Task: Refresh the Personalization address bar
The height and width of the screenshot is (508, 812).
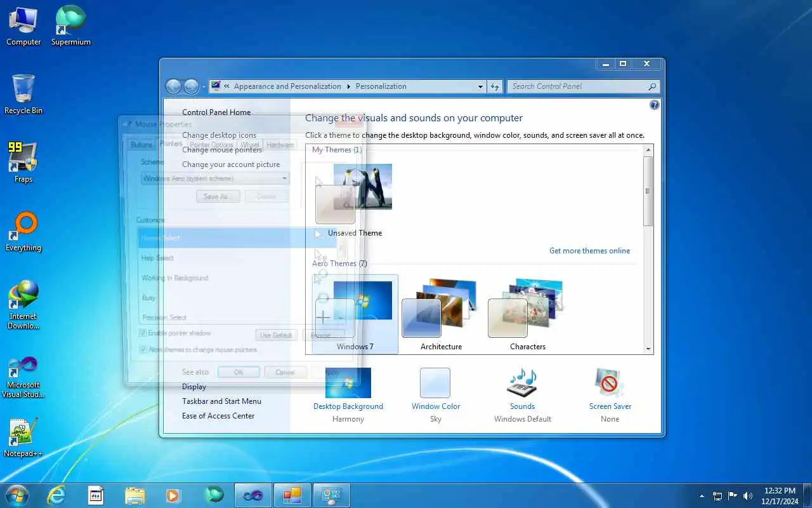Action: tap(495, 86)
